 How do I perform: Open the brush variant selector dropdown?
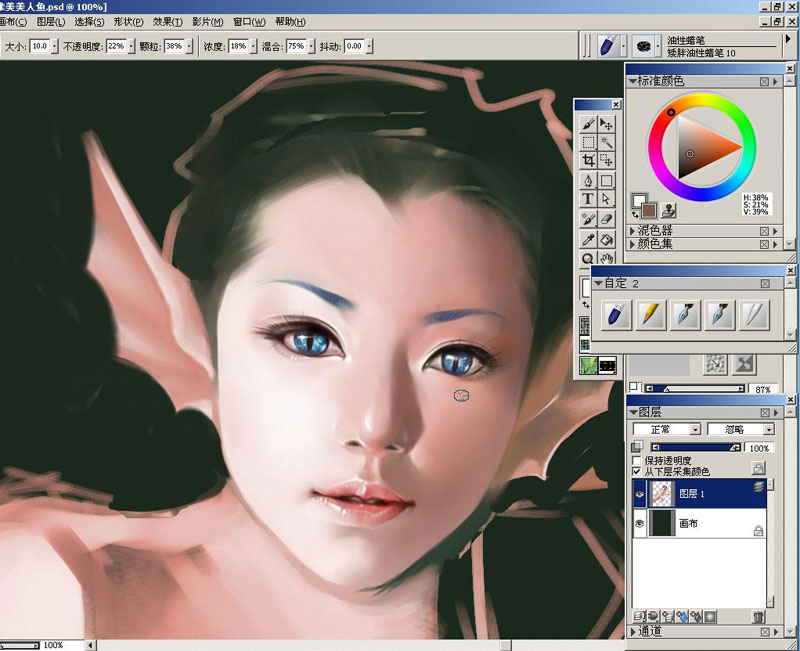(658, 46)
